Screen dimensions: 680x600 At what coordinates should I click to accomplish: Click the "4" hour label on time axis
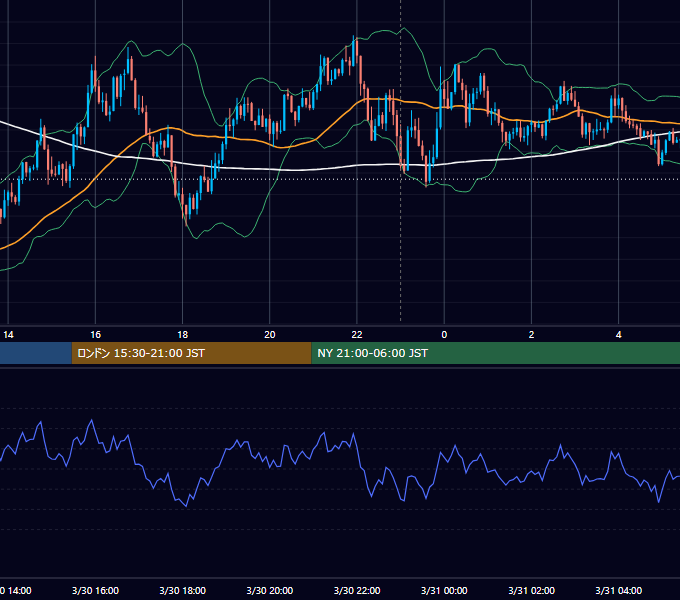618,335
